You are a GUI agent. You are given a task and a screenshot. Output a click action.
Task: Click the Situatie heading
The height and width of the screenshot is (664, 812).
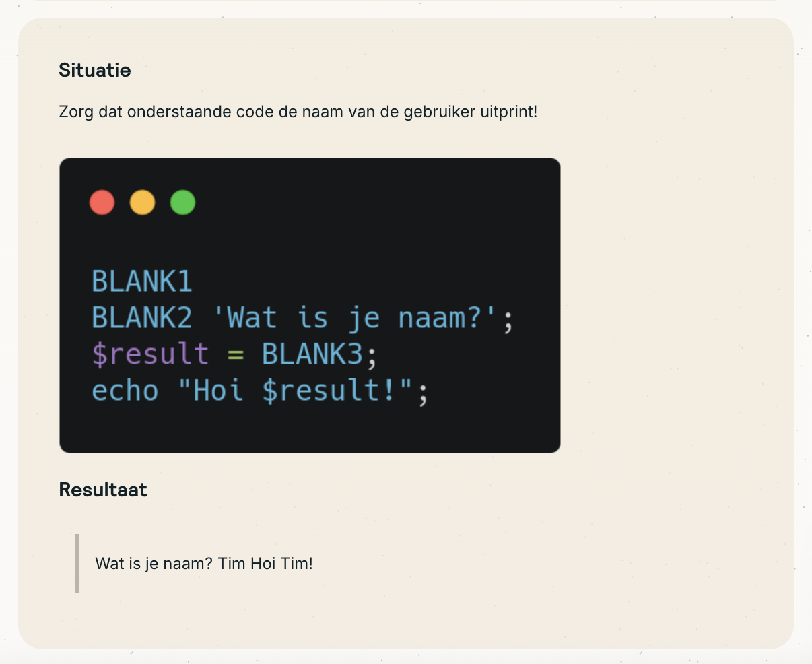pos(95,70)
